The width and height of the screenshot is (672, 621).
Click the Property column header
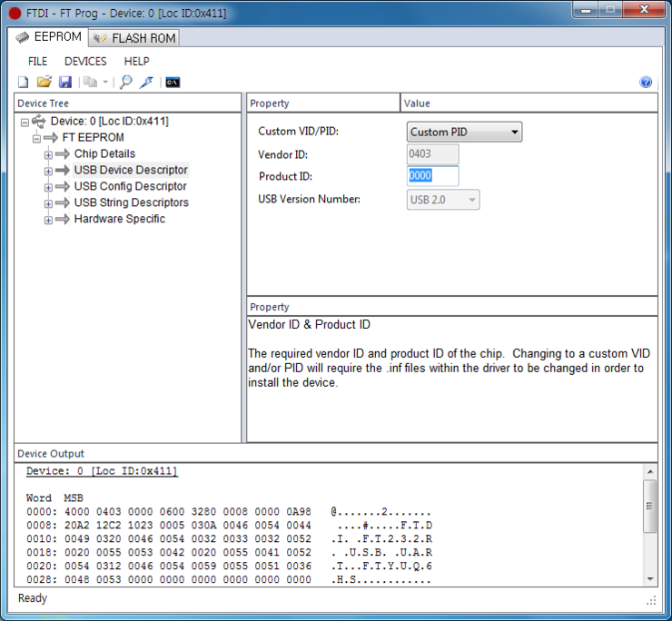[x=323, y=103]
